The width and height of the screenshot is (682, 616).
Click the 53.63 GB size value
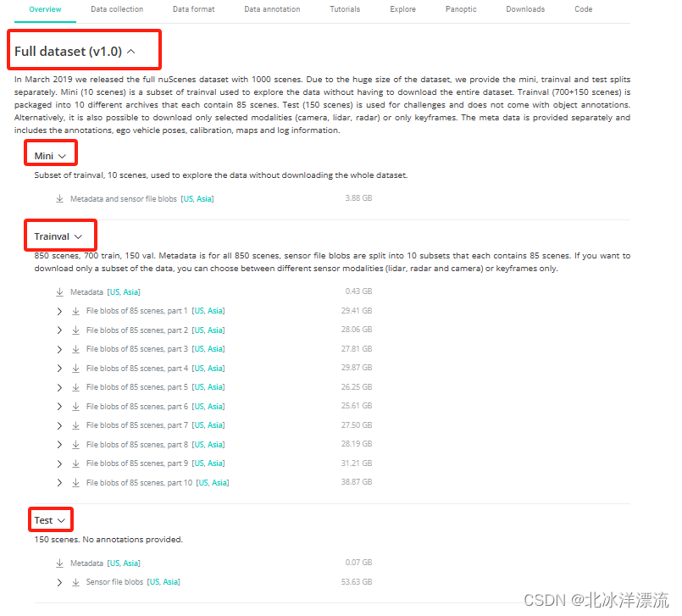(357, 582)
